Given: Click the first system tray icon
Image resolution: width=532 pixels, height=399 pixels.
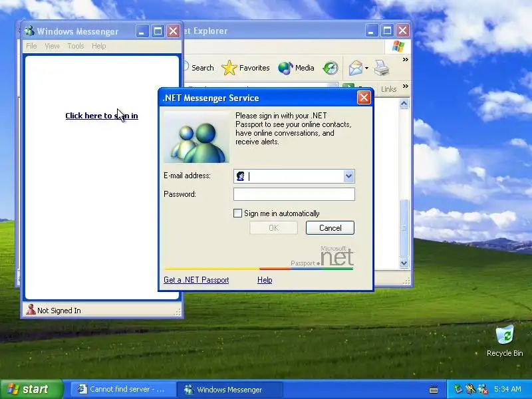Looking at the screenshot, I should 458,389.
